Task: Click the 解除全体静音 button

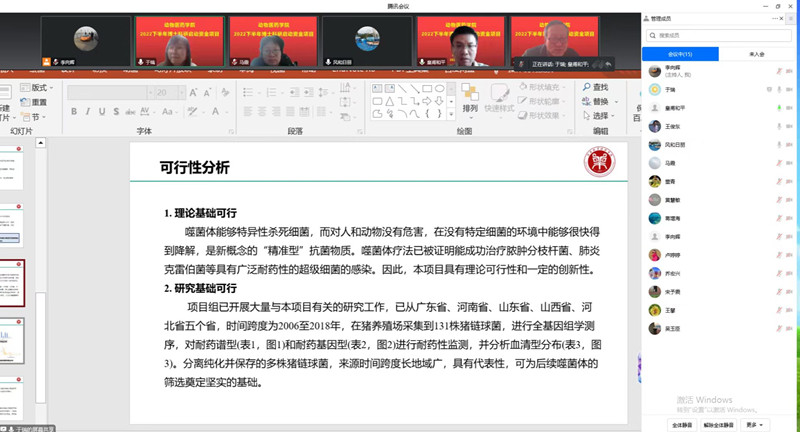Action: click(x=721, y=424)
